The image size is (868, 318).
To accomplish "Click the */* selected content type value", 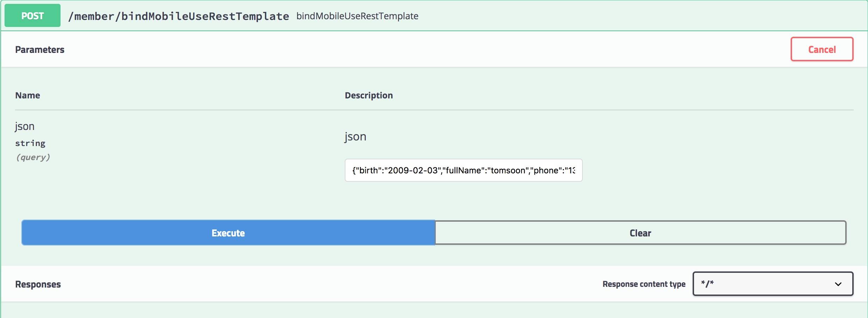I will 707,284.
